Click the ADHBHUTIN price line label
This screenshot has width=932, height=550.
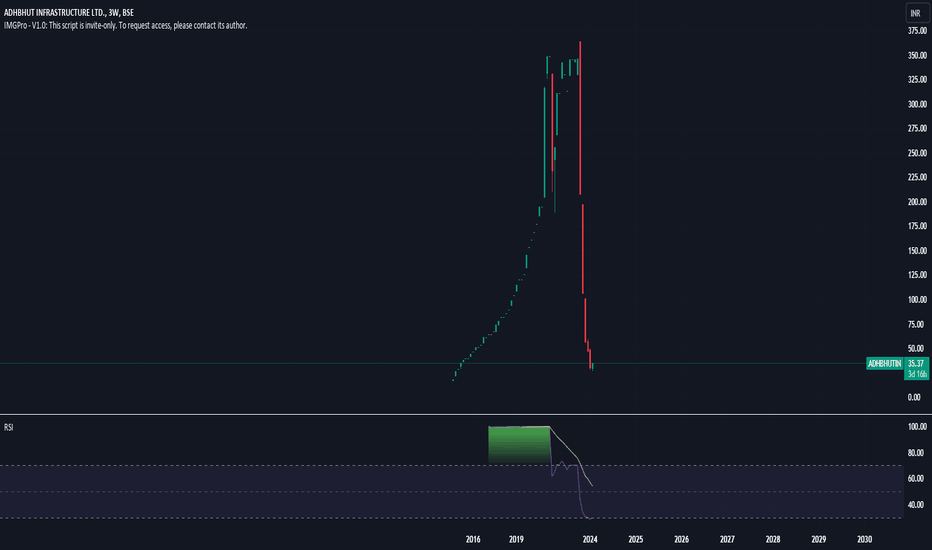(884, 363)
